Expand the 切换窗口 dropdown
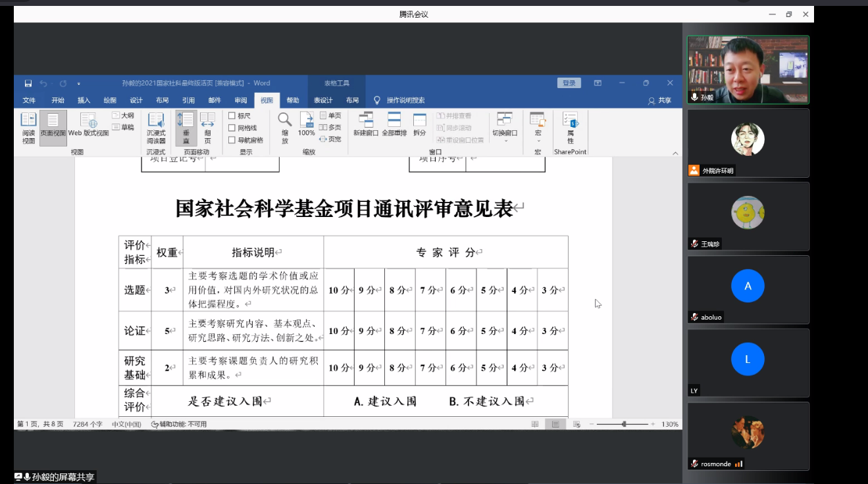 505,128
